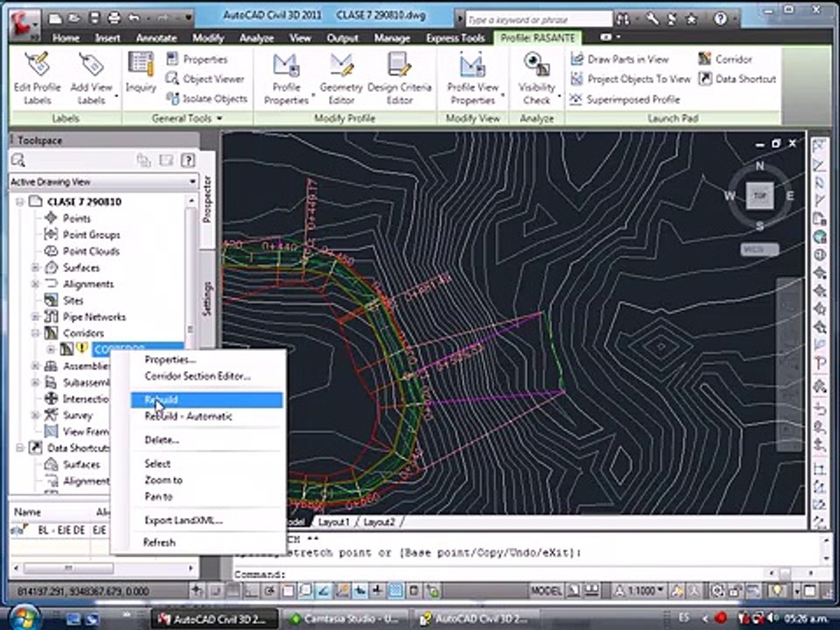The image size is (840, 630).
Task: Select the Prospector side tab
Action: (207, 199)
